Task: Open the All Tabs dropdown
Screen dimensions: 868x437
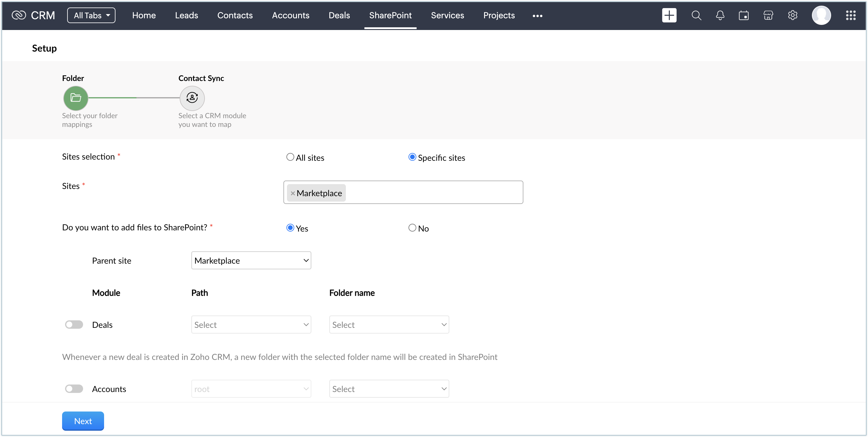Action: click(91, 15)
